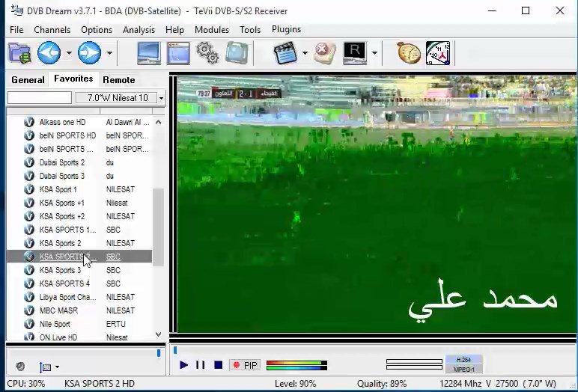Screen dimensions: 578x392
Task: Click the light blue square toolbar icon
Action: point(237,52)
